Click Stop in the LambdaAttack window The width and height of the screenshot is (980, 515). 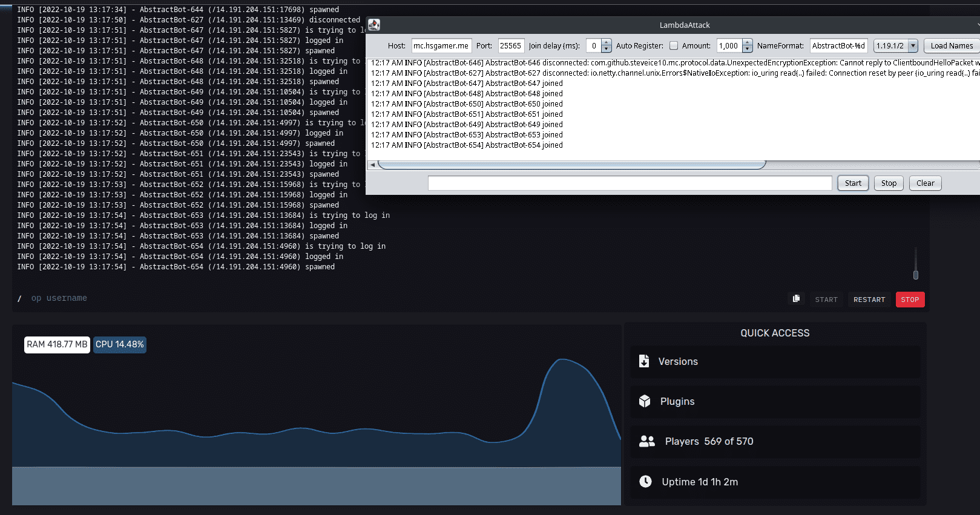coord(889,183)
